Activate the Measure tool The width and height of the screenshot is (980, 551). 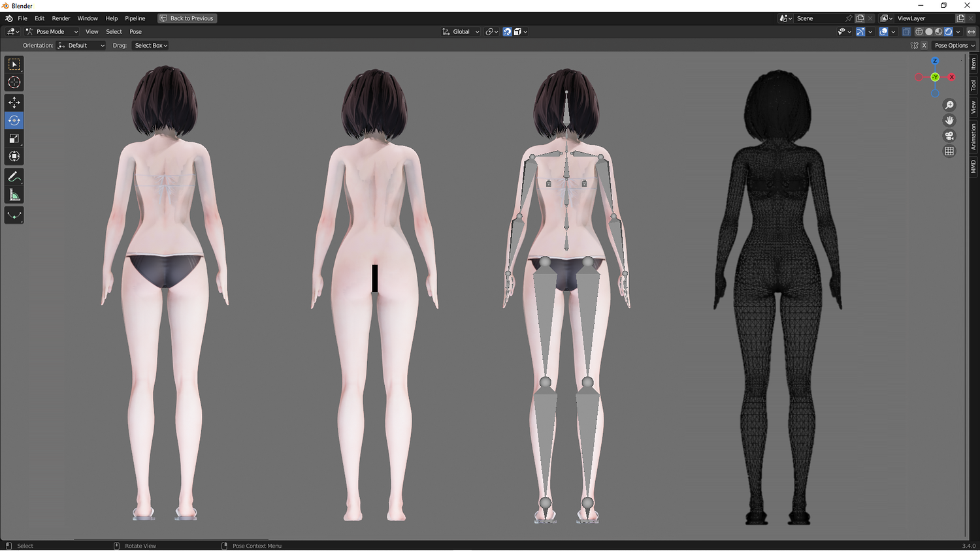click(14, 195)
